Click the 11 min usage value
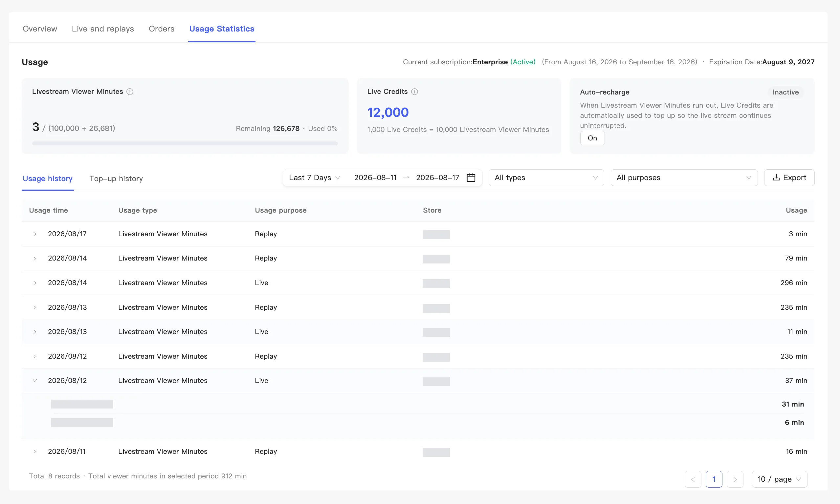This screenshot has width=840, height=504. [797, 332]
